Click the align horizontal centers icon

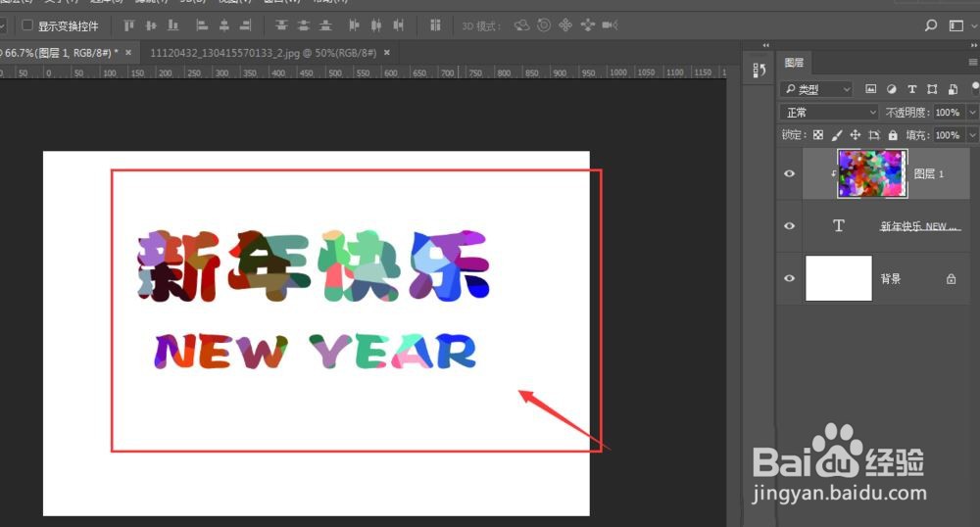click(223, 25)
